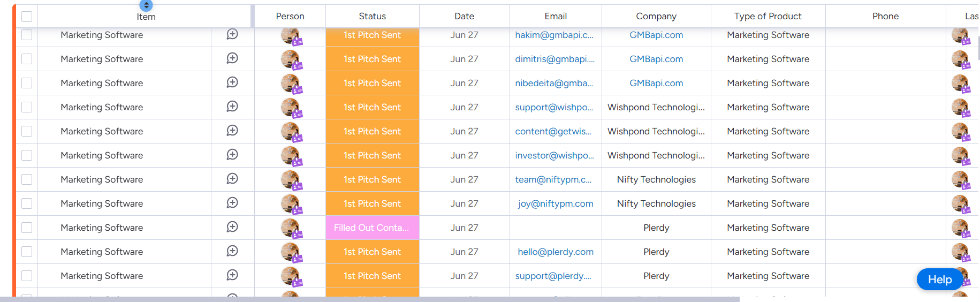
Task: Click the blue Help button
Action: point(939,280)
